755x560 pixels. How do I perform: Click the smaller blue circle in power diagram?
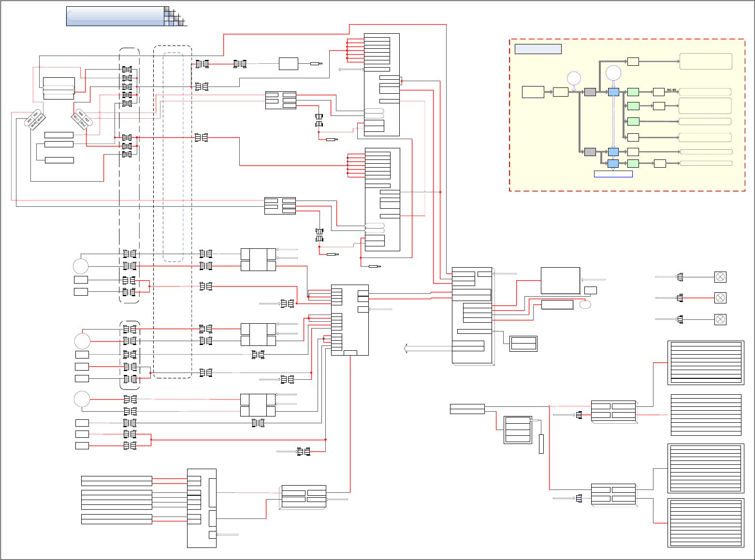(574, 78)
